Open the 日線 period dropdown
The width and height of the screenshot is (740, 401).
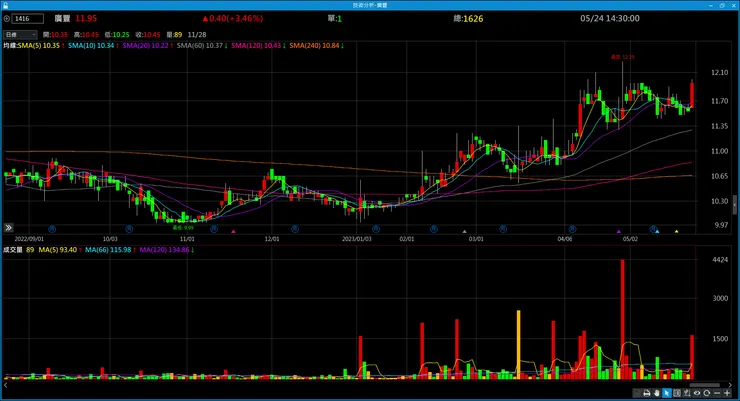click(20, 34)
